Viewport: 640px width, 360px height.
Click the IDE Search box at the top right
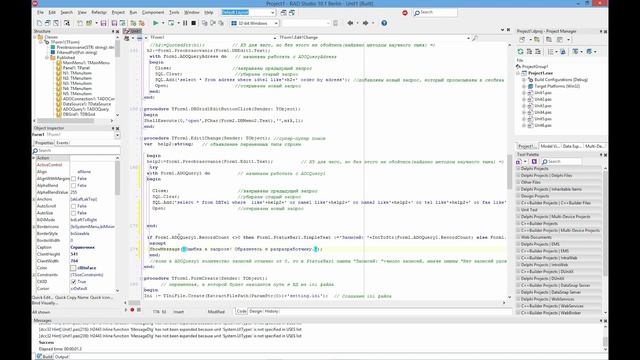pyautogui.click(x=435, y=13)
